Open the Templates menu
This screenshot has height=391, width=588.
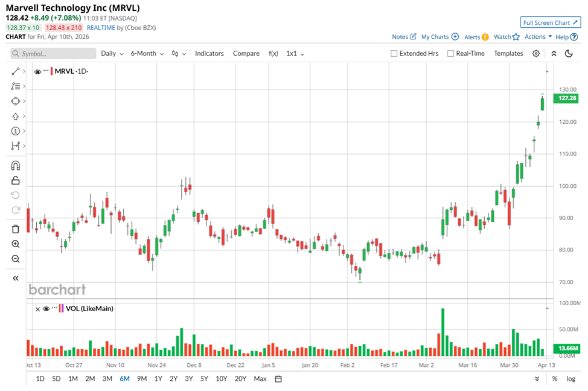(508, 54)
